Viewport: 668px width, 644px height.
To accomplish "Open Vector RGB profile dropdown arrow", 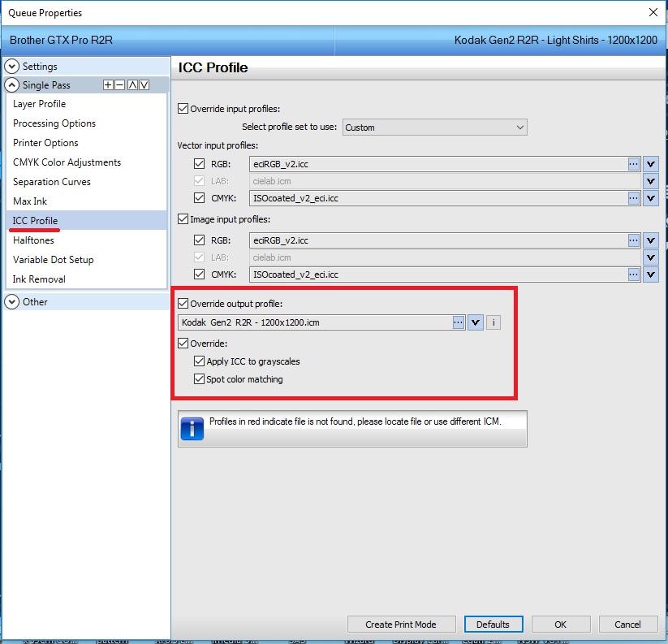I will pos(650,164).
